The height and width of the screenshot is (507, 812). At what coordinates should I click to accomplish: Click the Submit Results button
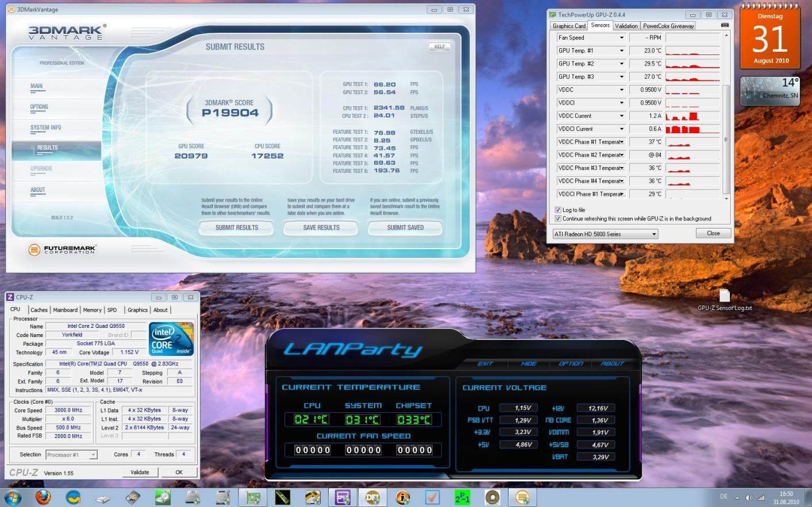[x=237, y=227]
